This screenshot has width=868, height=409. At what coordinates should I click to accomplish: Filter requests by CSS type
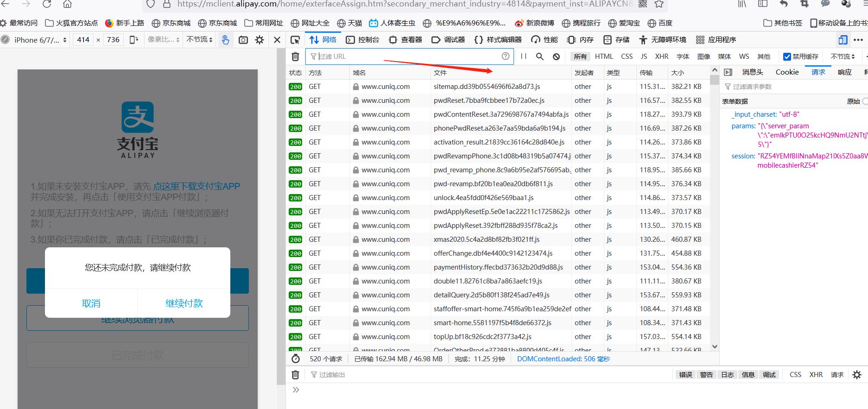tap(627, 57)
